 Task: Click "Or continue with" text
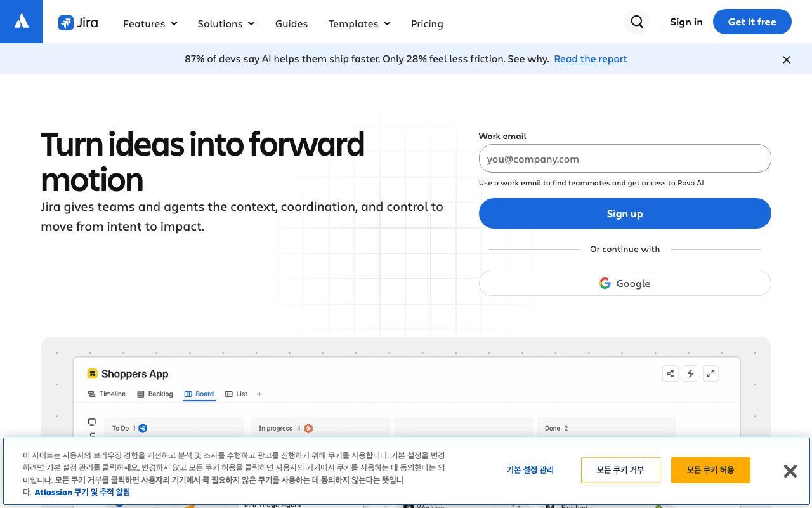625,249
